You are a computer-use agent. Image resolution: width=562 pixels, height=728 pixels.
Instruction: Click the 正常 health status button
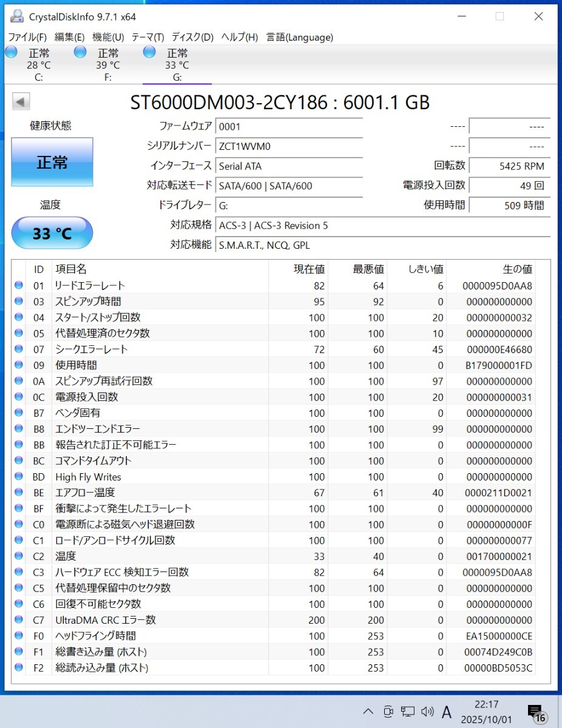(52, 162)
